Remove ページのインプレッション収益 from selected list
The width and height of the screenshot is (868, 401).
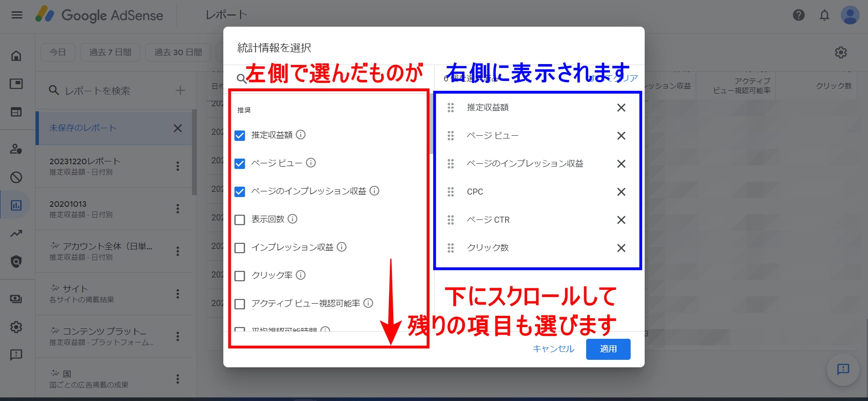click(x=621, y=164)
